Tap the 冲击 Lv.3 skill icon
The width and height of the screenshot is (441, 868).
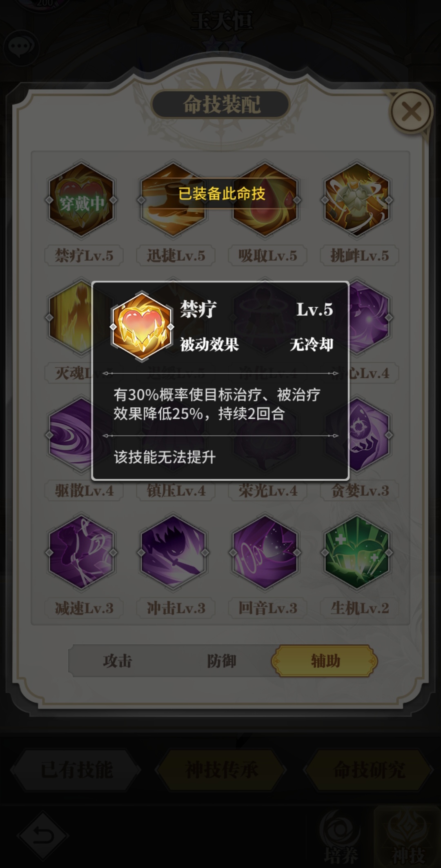click(x=173, y=552)
